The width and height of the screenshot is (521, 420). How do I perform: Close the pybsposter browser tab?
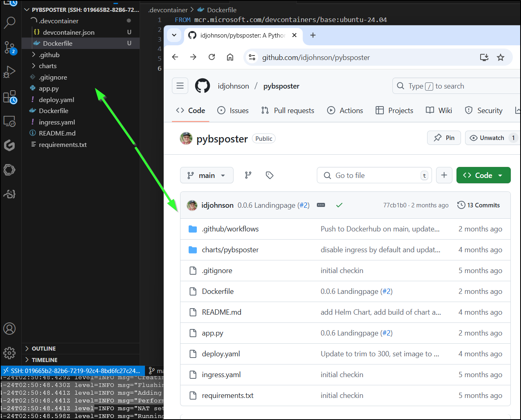(x=294, y=36)
